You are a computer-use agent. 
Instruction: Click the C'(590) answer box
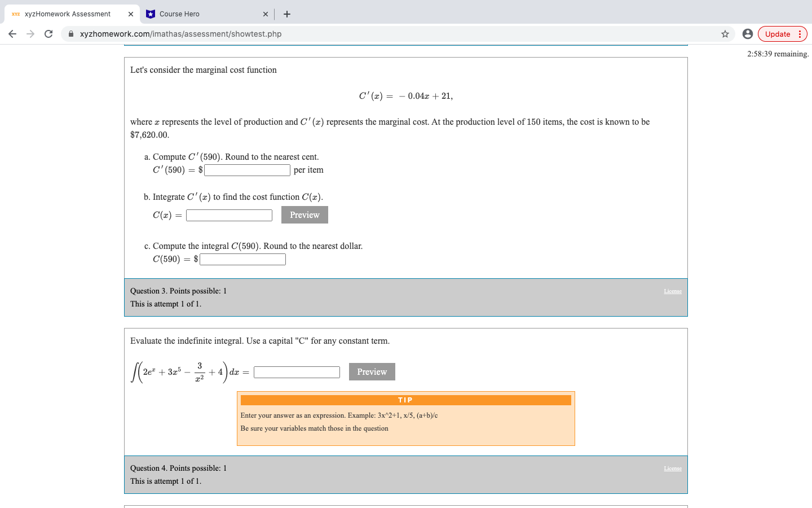point(246,170)
